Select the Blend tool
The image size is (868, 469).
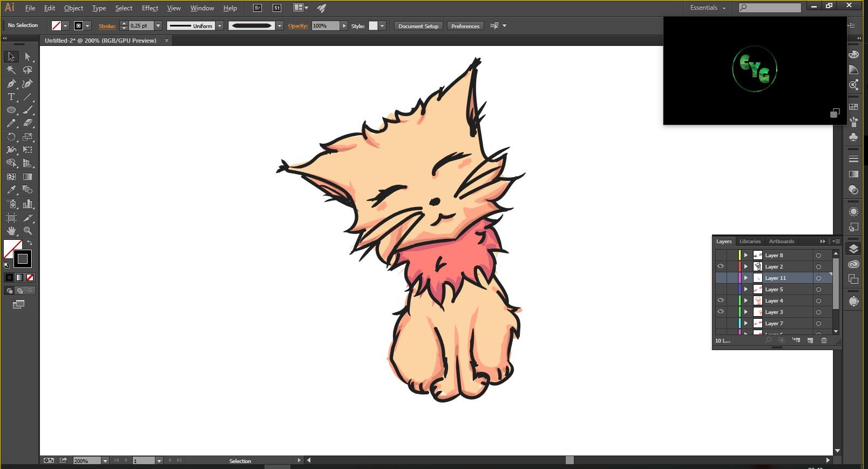[x=28, y=190]
